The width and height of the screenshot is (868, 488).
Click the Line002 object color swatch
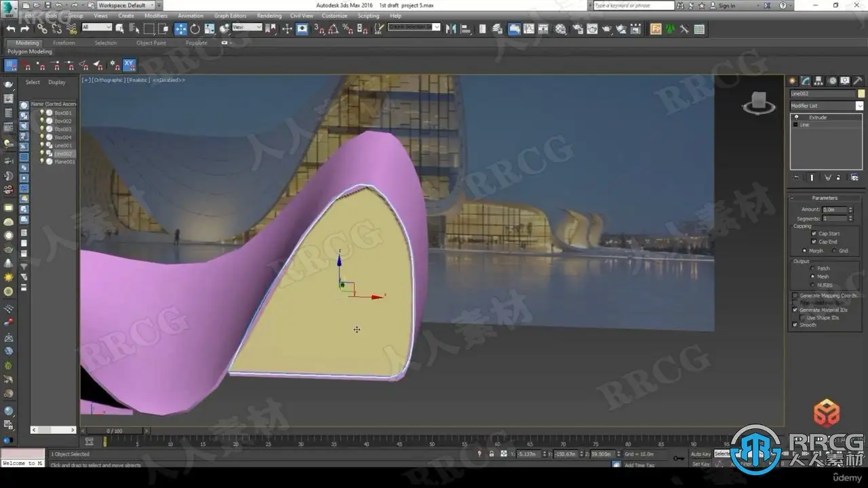pos(861,94)
